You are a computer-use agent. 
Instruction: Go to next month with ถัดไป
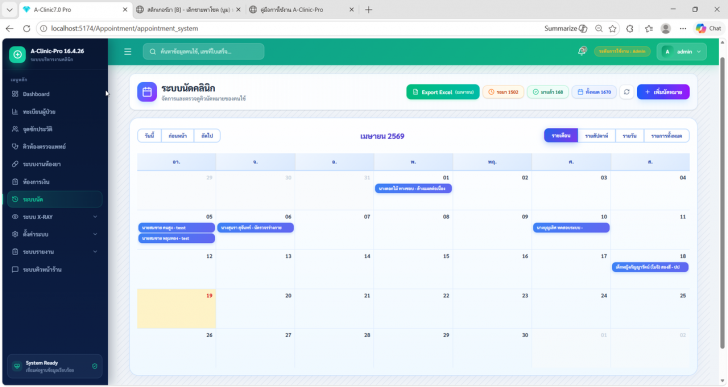click(x=207, y=136)
